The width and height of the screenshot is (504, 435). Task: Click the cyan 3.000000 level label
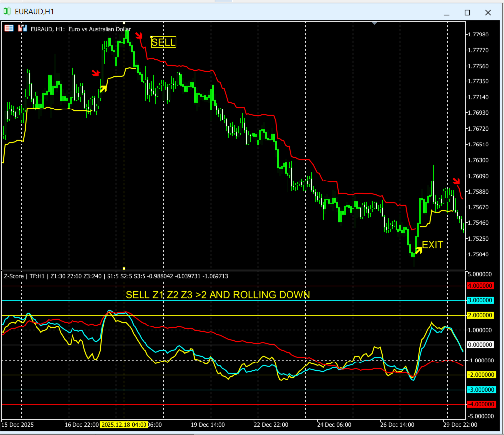tap(480, 301)
